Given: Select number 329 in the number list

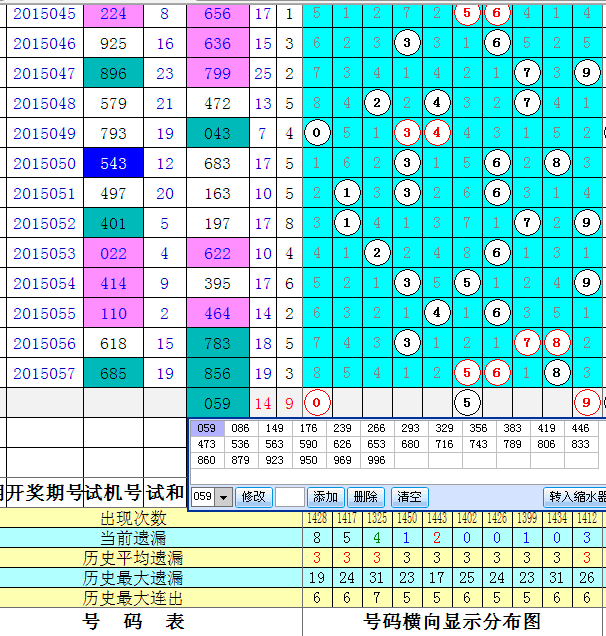Looking at the screenshot, I should [445, 428].
